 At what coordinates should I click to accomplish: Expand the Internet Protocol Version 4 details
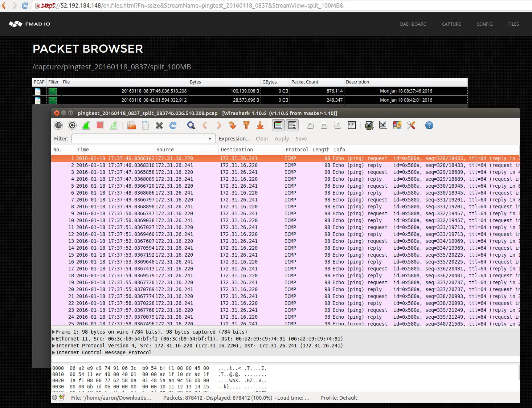(53, 346)
